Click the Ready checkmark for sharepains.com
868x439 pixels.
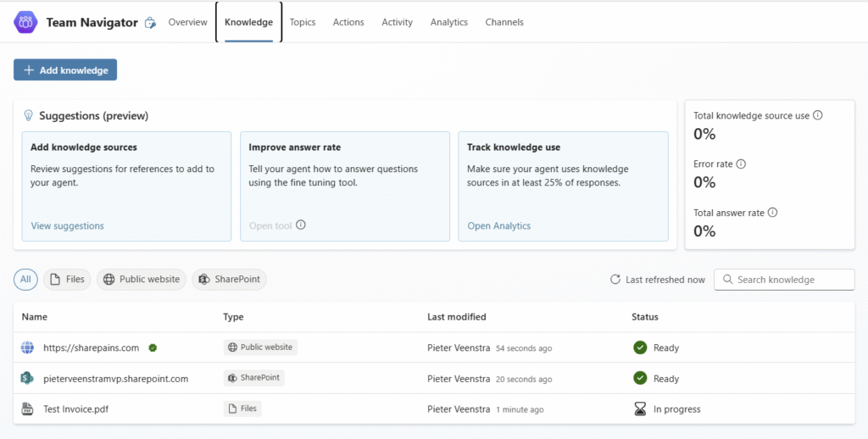coord(640,347)
